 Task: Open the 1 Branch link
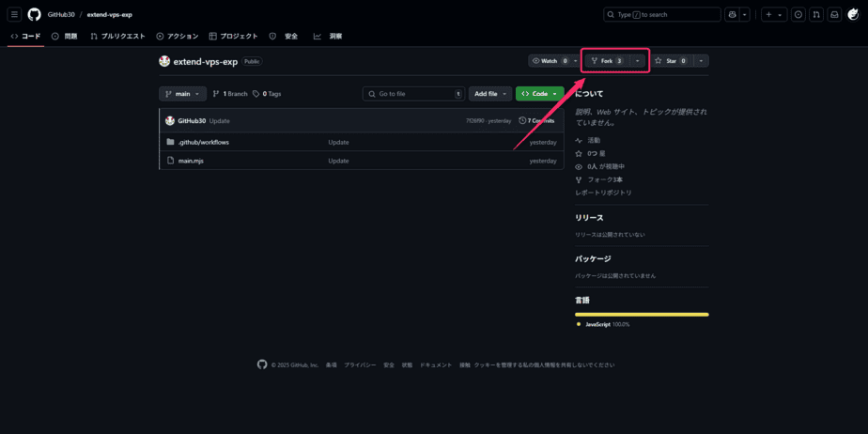click(x=230, y=94)
